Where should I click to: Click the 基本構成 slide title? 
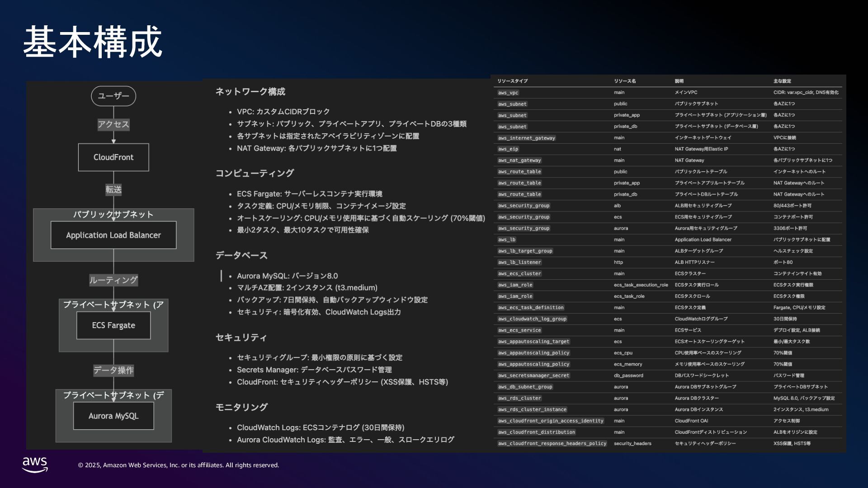click(93, 42)
